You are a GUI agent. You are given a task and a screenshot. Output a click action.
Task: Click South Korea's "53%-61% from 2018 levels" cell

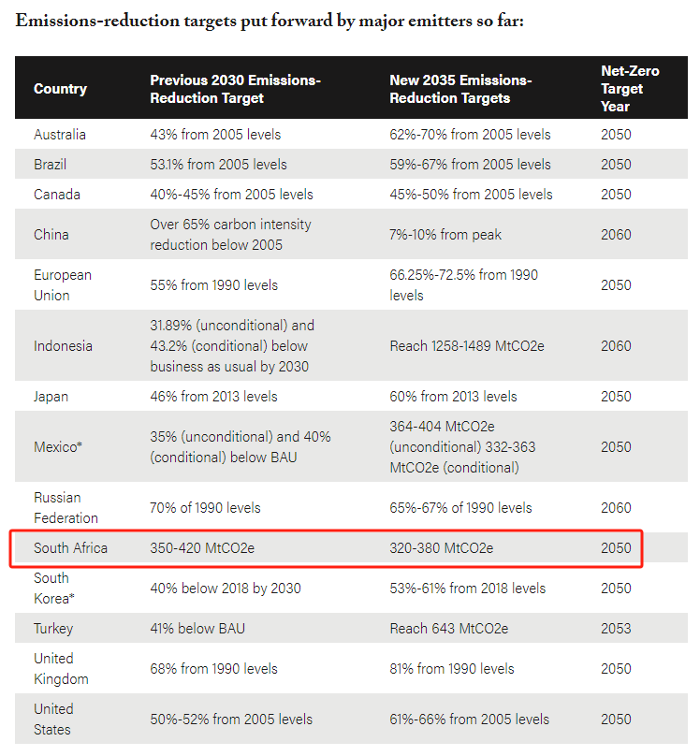click(x=467, y=589)
